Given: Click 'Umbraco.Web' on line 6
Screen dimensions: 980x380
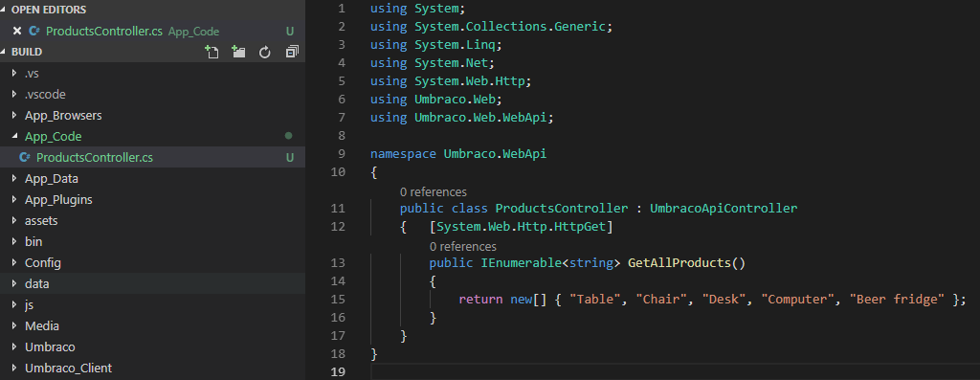Looking at the screenshot, I should (x=455, y=100).
